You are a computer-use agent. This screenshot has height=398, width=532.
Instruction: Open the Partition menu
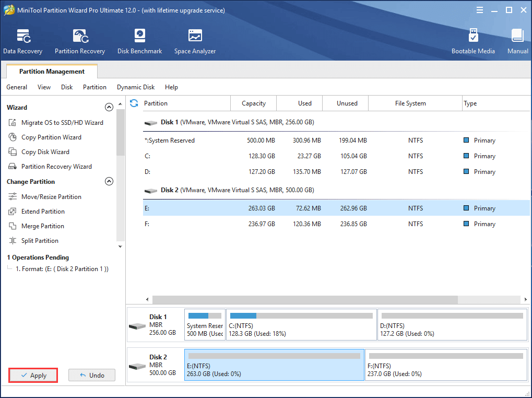(94, 87)
